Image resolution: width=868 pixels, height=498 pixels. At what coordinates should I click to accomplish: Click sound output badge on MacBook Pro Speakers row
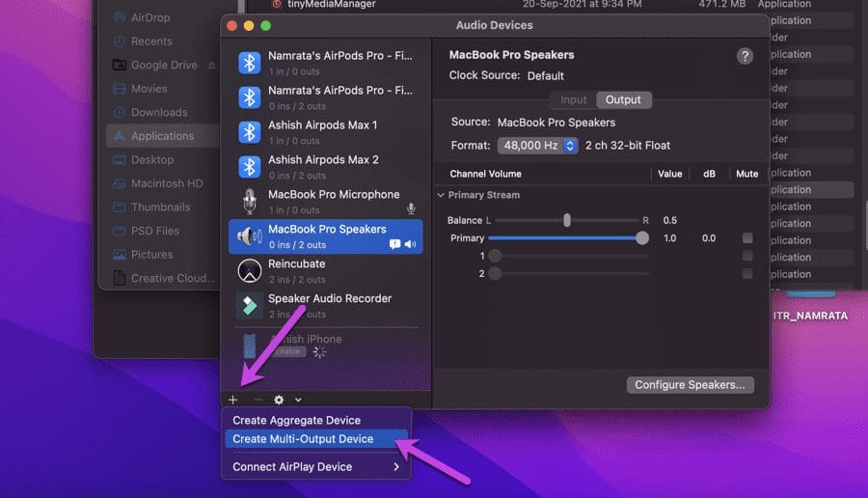coord(410,244)
